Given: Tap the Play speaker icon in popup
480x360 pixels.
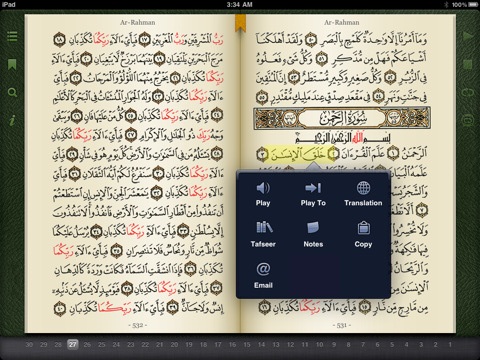Looking at the screenshot, I should click(x=263, y=188).
